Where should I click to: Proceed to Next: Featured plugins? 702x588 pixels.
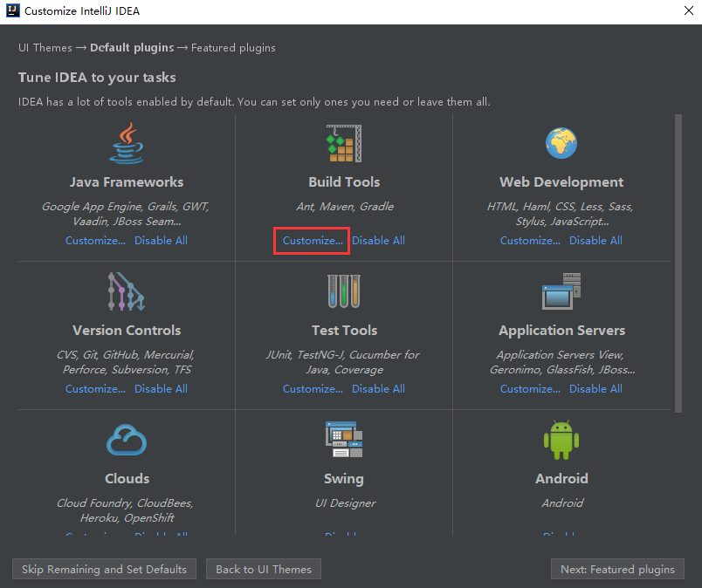618,569
